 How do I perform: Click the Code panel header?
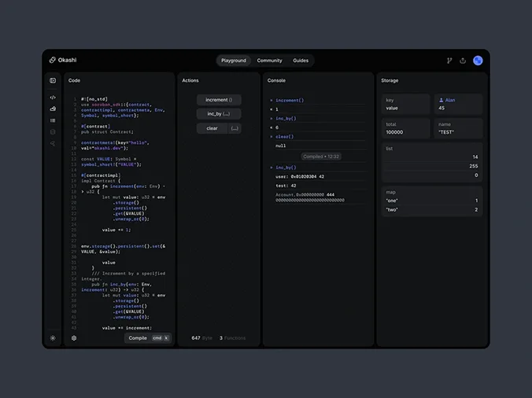tap(74, 80)
